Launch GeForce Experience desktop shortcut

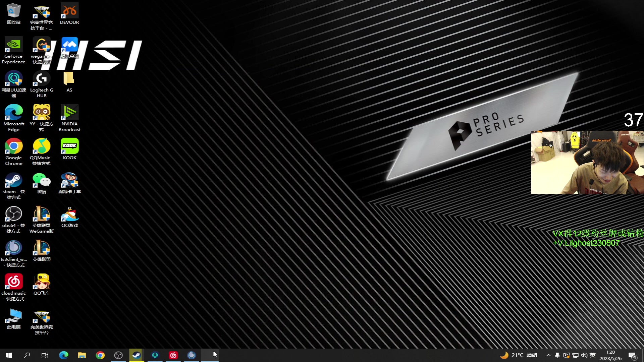coord(13,45)
